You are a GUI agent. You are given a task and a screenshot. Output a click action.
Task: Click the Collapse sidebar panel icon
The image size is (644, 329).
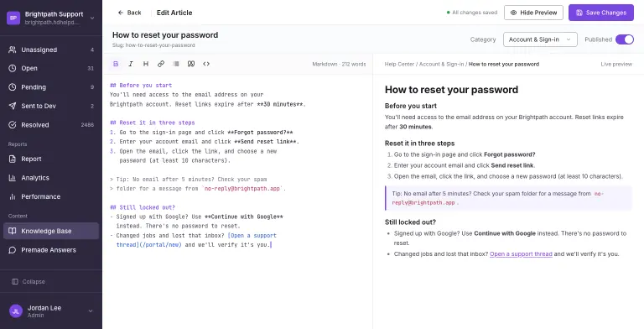tap(15, 282)
